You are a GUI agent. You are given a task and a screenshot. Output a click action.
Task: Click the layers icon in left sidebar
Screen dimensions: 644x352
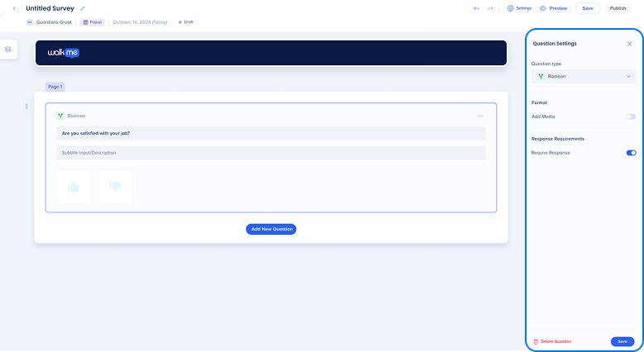click(8, 50)
